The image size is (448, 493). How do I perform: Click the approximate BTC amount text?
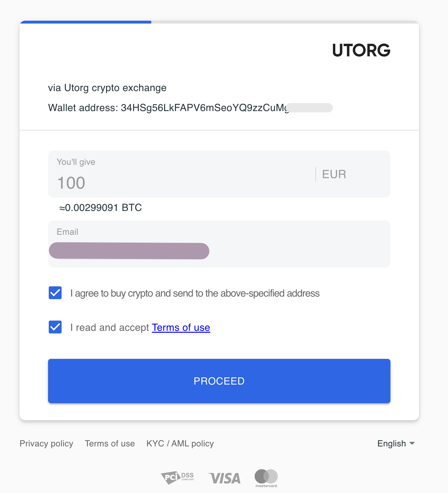(100, 208)
